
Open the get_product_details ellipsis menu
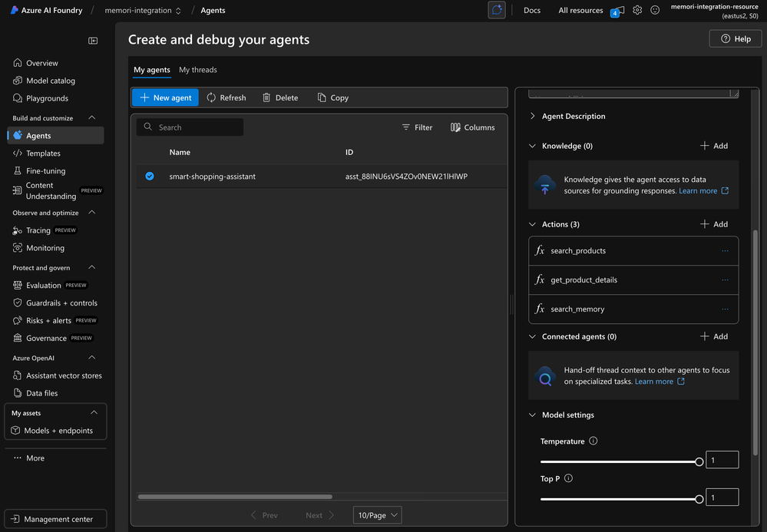[725, 280]
